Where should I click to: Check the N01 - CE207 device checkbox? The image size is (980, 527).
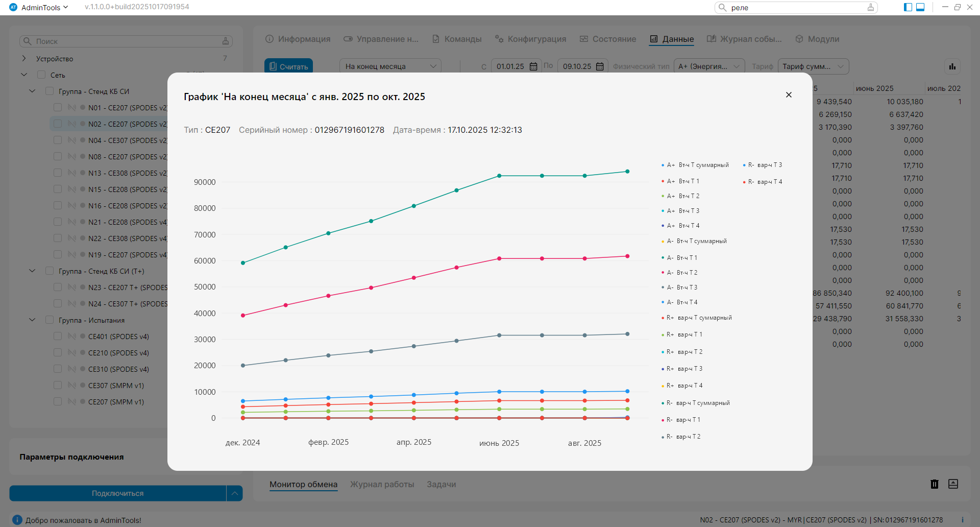58,108
